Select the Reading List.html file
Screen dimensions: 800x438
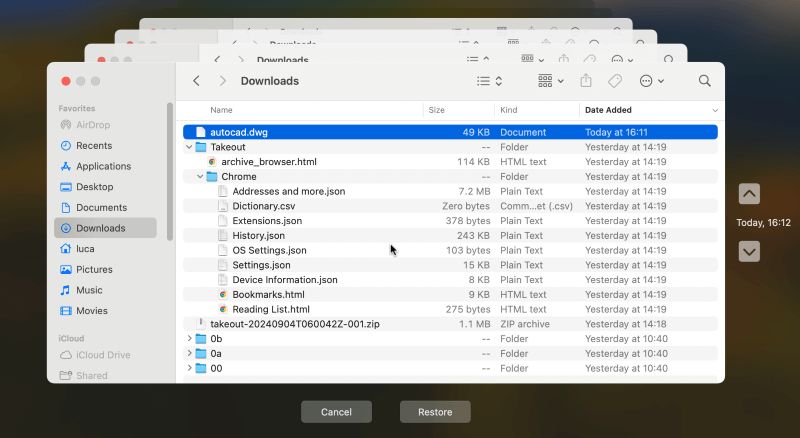451,309
